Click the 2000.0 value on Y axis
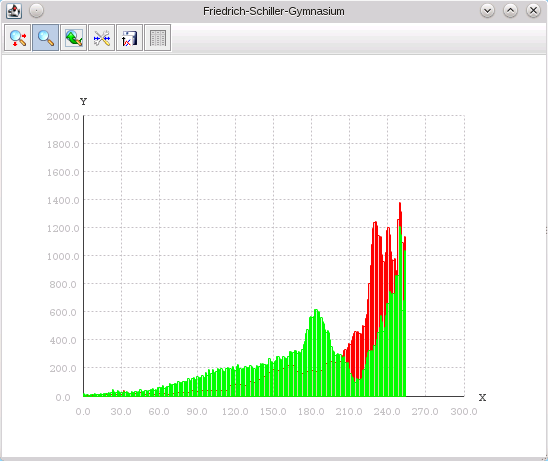This screenshot has width=548, height=461. tap(63, 116)
